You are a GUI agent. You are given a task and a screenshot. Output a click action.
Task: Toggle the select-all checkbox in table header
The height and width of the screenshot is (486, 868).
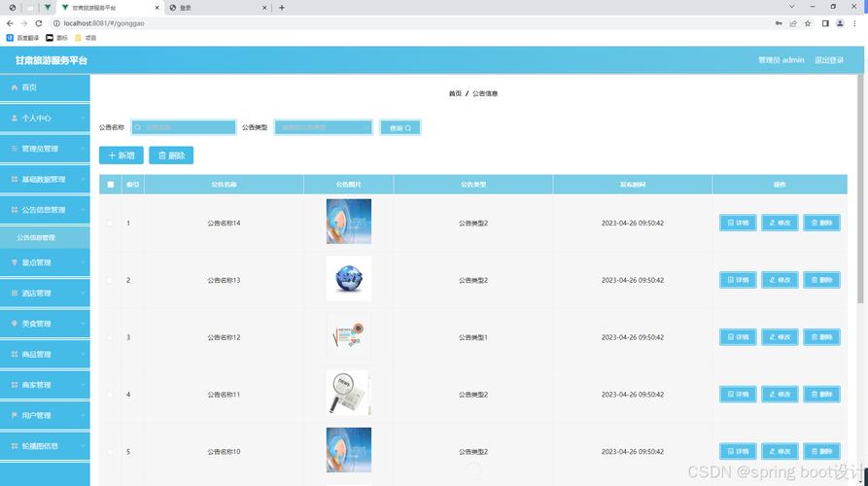click(x=111, y=185)
